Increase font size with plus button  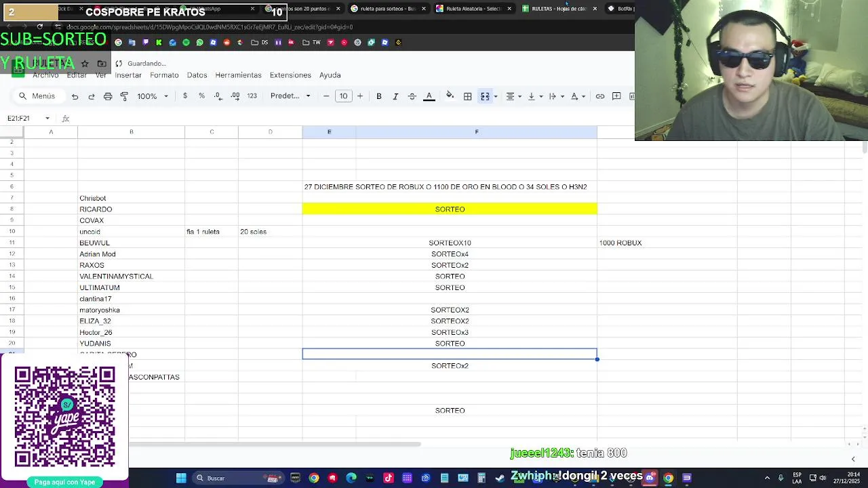pos(360,96)
